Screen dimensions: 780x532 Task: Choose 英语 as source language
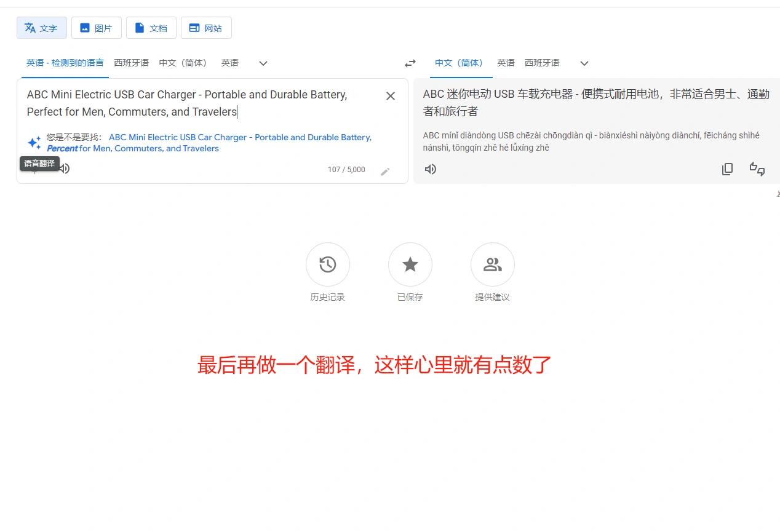[x=229, y=63]
